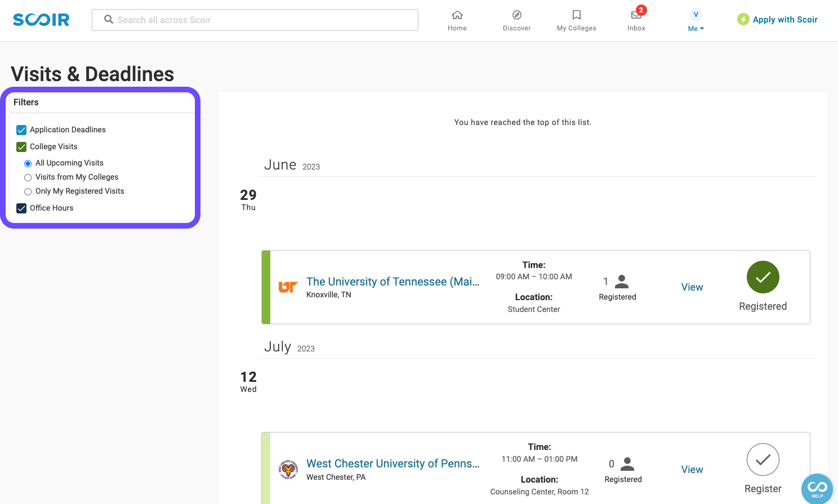Select All Upcoming Visits radio button
The image size is (838, 504).
(x=28, y=163)
